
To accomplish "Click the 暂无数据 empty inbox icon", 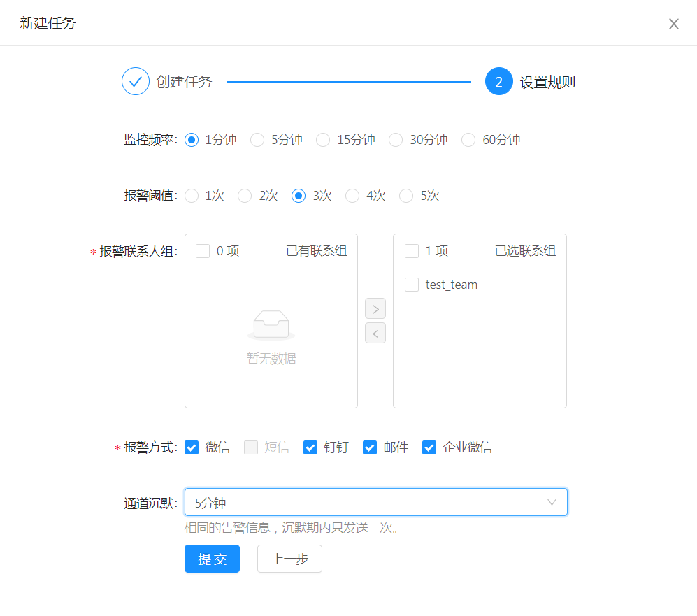I will (x=271, y=325).
